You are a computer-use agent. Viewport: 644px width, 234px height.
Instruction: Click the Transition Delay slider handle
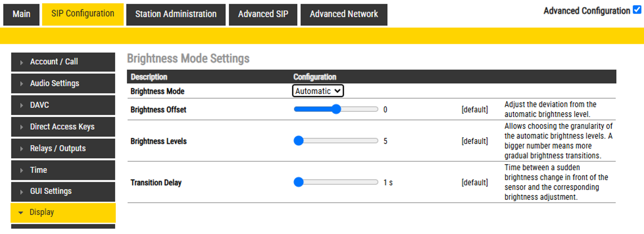point(298,182)
